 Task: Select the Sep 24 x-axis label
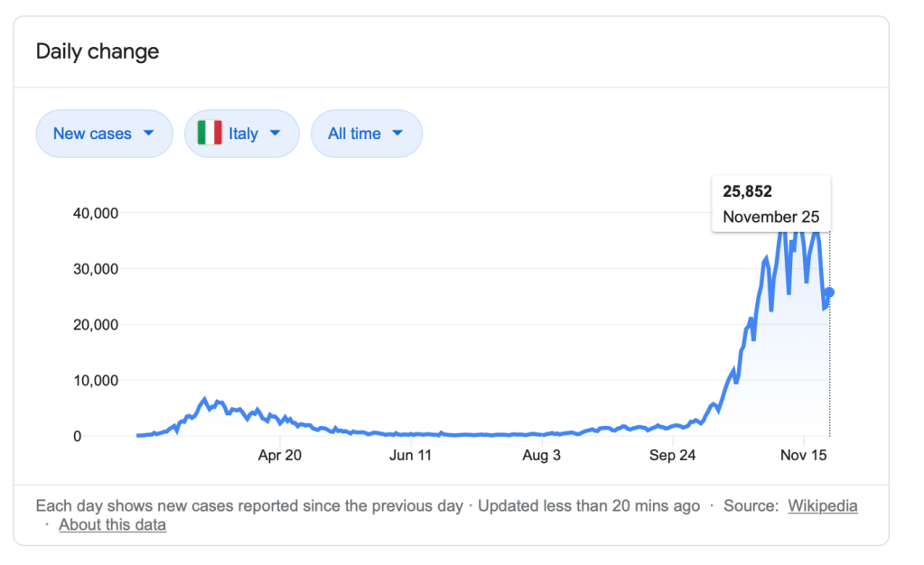click(673, 456)
